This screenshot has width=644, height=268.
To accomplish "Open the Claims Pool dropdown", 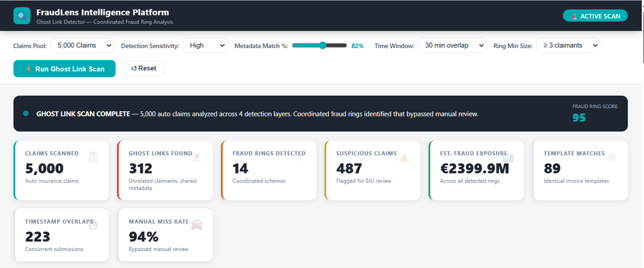I will pos(83,46).
